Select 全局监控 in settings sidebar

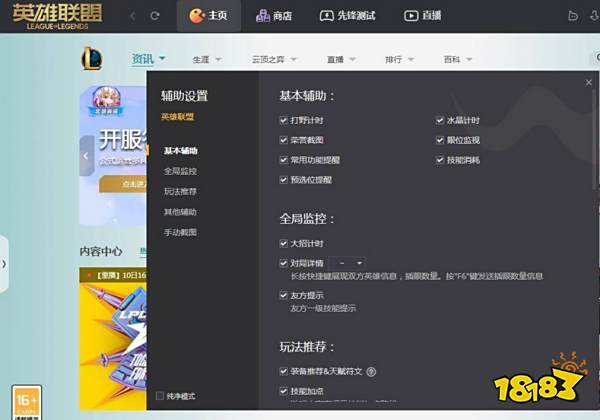click(180, 171)
